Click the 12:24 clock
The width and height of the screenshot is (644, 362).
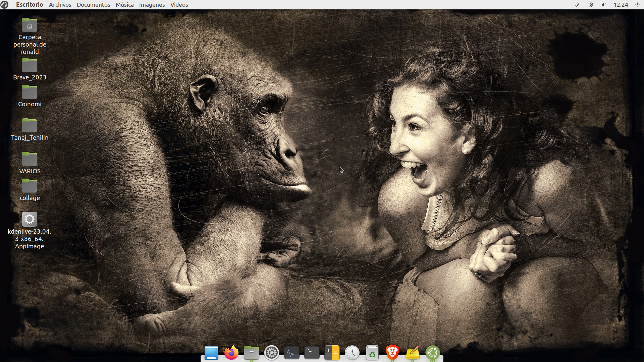tap(621, 5)
